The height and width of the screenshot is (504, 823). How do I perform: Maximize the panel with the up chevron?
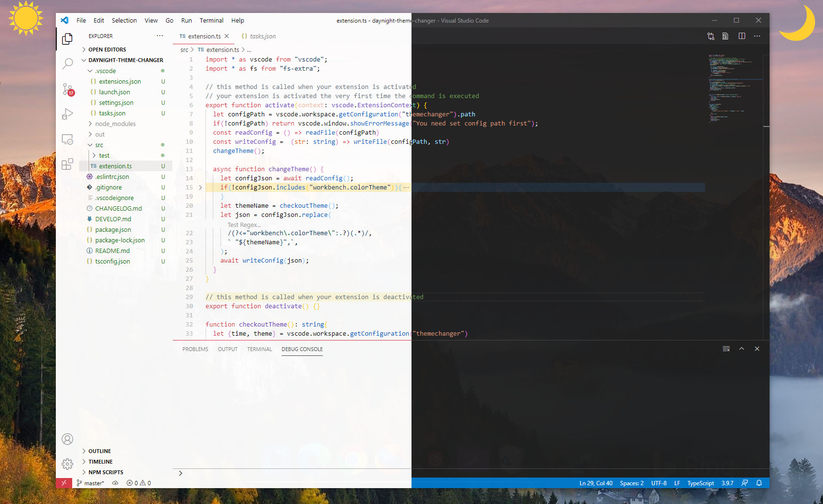742,349
